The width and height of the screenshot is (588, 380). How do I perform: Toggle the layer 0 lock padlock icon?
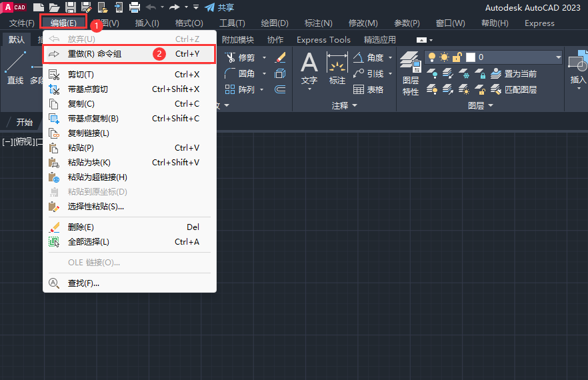point(457,57)
